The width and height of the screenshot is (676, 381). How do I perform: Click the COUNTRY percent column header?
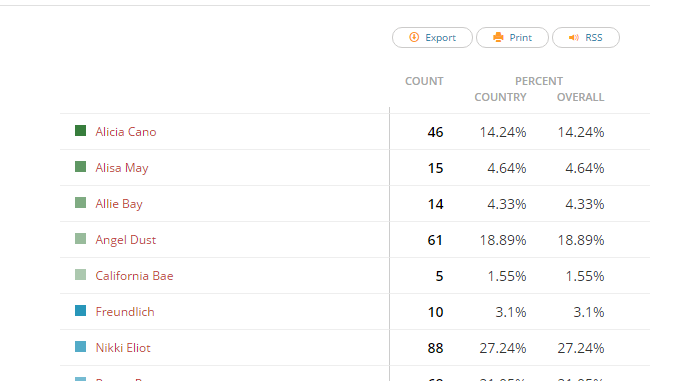501,97
